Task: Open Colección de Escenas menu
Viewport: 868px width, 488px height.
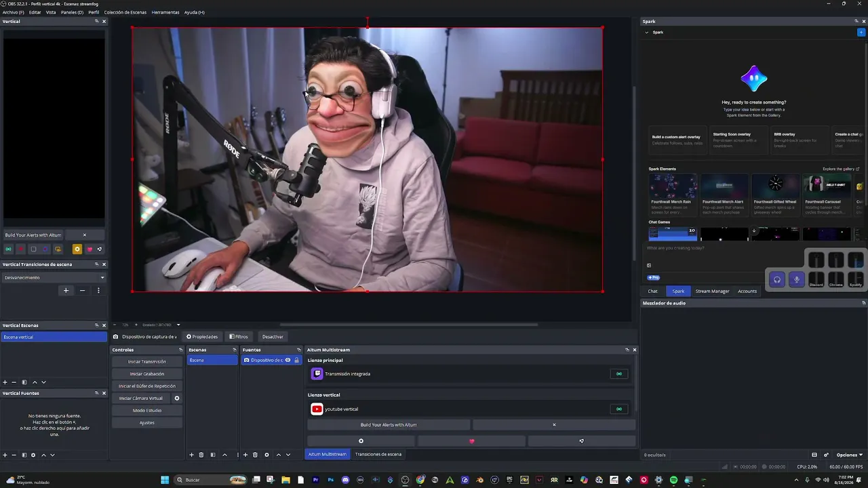Action: click(125, 12)
